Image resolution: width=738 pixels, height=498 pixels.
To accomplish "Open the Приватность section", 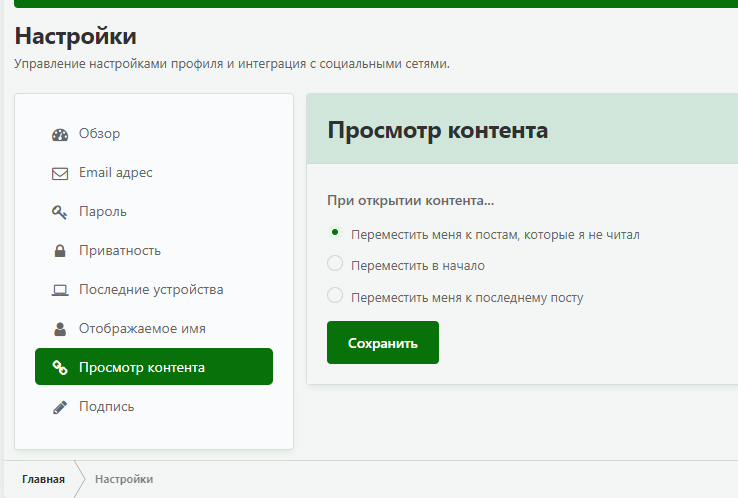I will [x=154, y=250].
